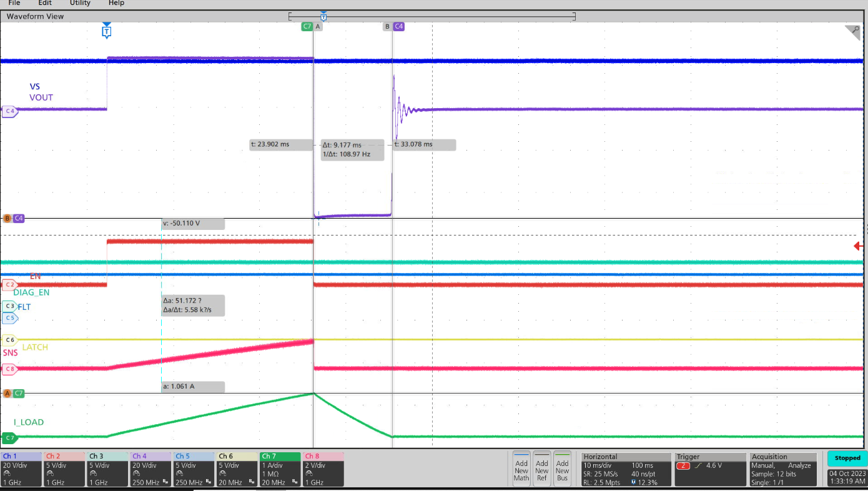
Task: Open the Trigger settings badge
Action: pyautogui.click(x=711, y=469)
